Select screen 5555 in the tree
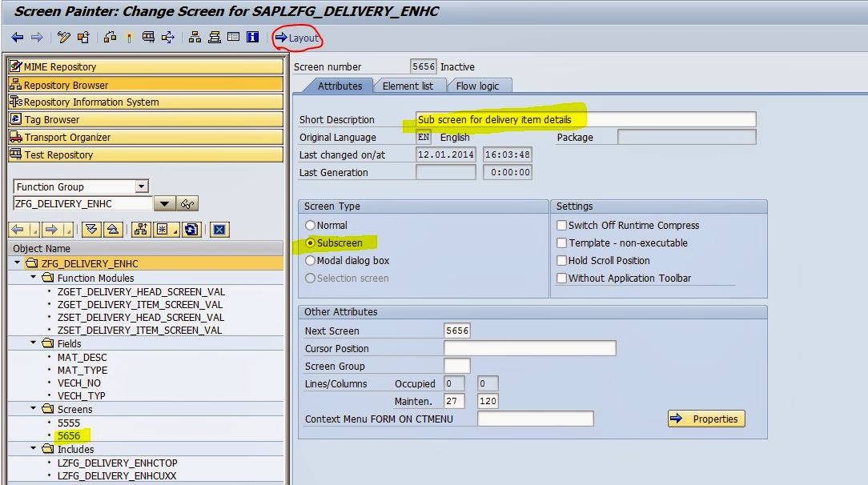Image resolution: width=868 pixels, height=485 pixels. click(x=68, y=423)
